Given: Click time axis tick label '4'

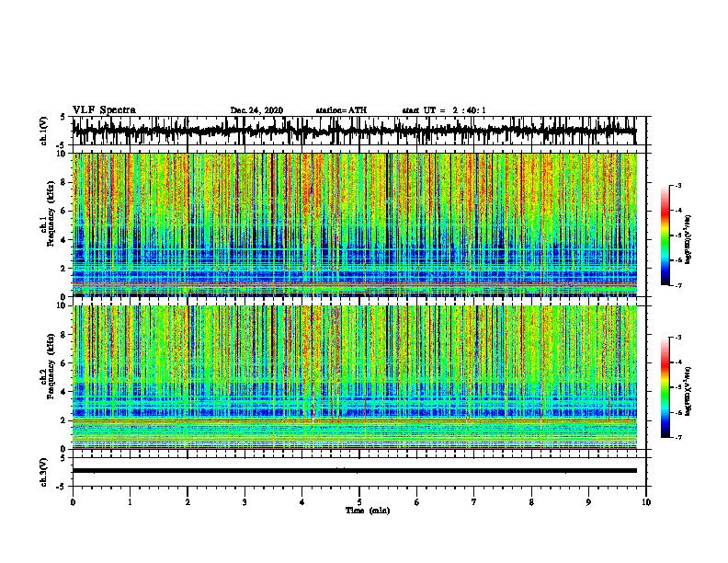Looking at the screenshot, I should [x=302, y=502].
